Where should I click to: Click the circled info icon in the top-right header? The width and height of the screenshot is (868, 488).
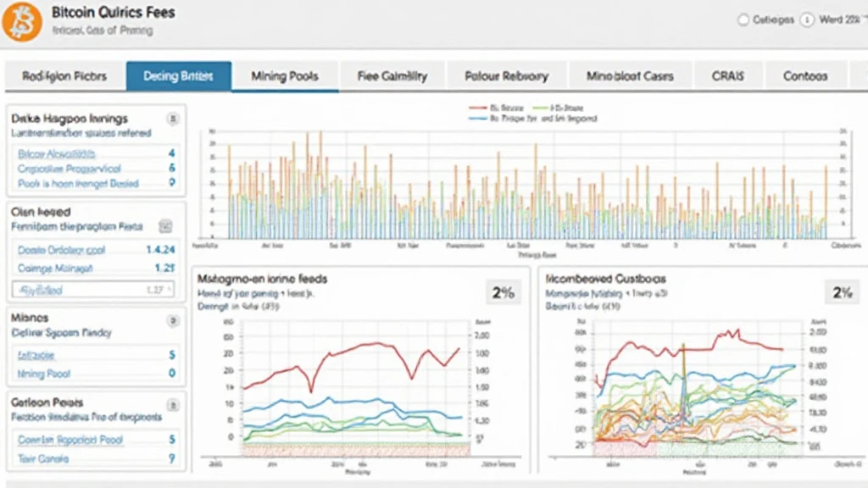807,19
